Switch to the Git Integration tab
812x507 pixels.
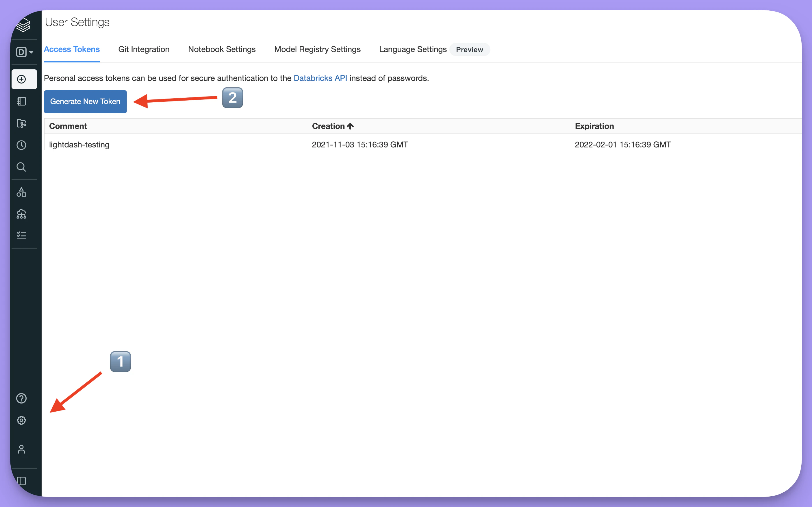pos(144,49)
